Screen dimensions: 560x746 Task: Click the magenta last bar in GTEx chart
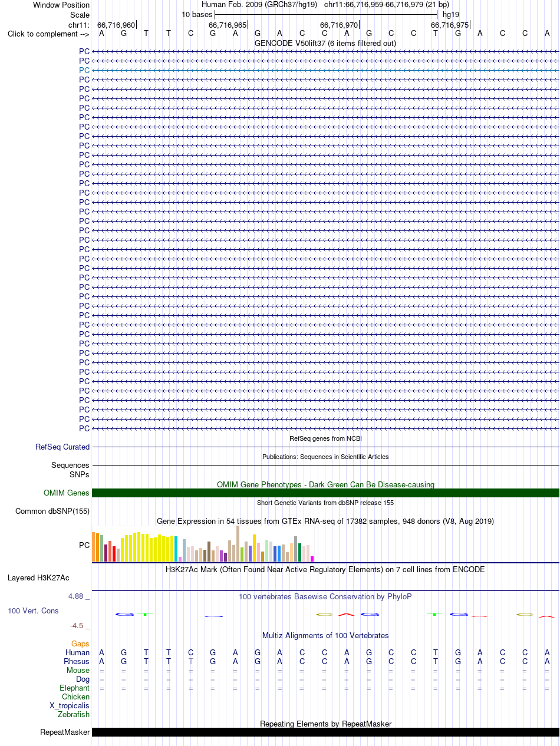(x=312, y=559)
